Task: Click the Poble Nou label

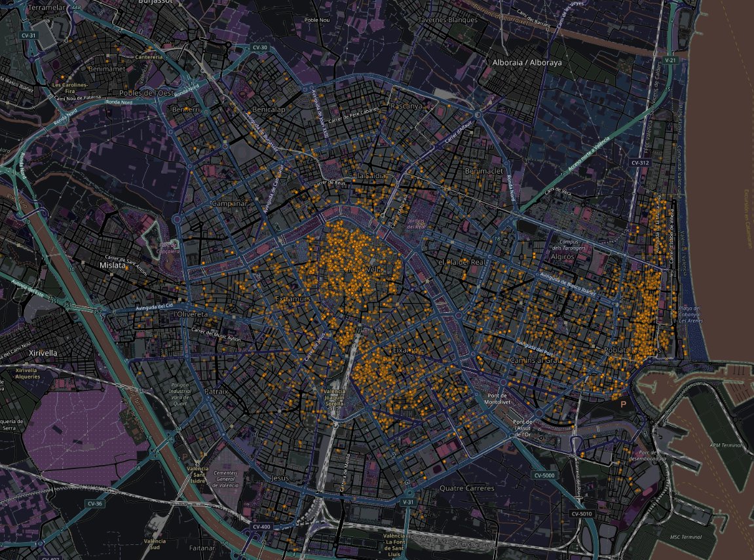Action: click(317, 20)
